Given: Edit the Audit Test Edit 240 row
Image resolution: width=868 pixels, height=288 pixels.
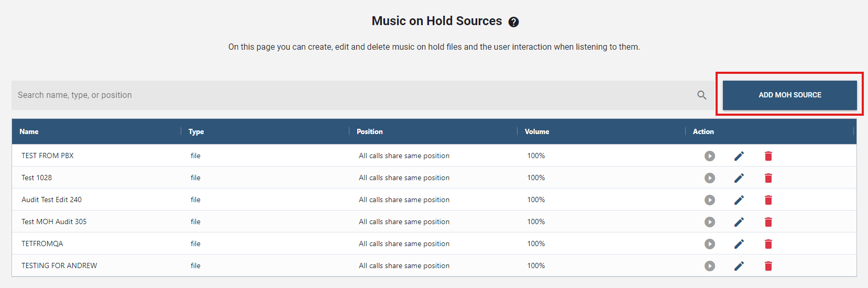Looking at the screenshot, I should pyautogui.click(x=739, y=200).
